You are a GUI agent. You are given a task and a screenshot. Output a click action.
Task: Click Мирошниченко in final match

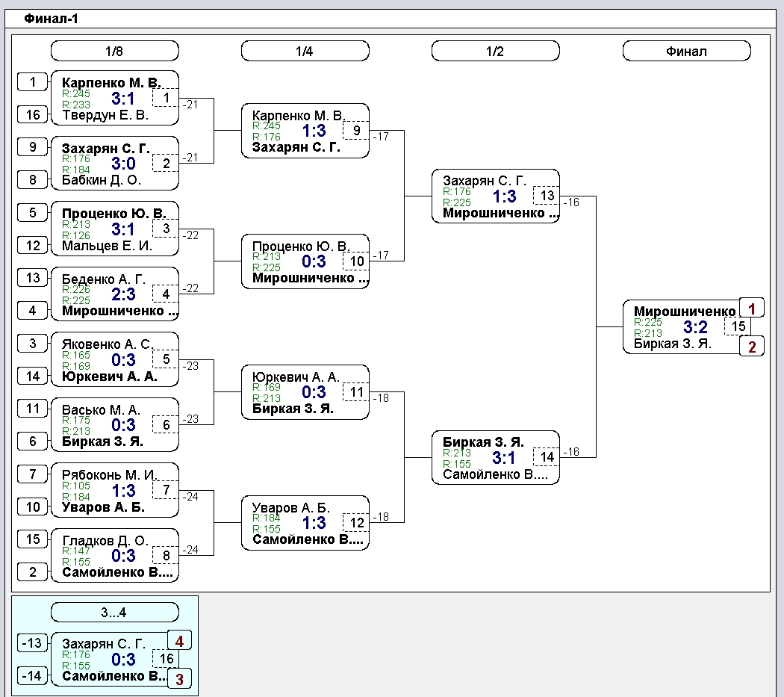click(x=685, y=312)
